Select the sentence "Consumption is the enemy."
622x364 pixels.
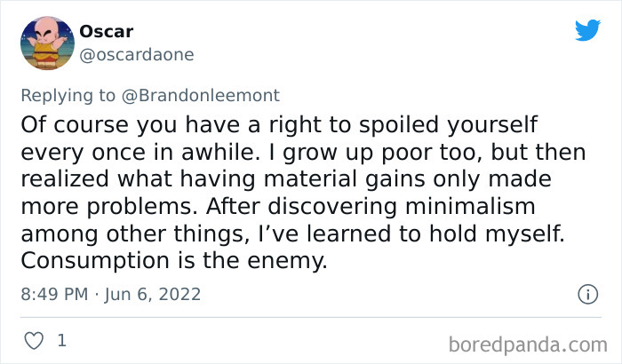tap(174, 261)
